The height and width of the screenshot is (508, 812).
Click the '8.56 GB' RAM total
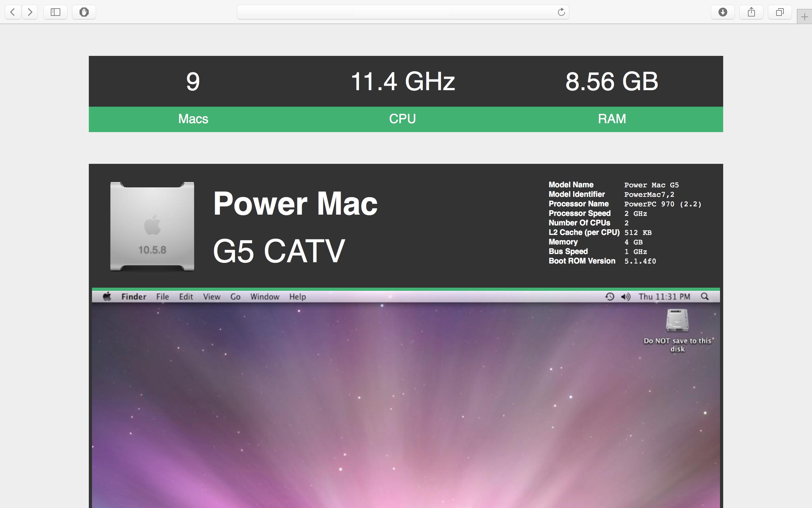pos(612,82)
